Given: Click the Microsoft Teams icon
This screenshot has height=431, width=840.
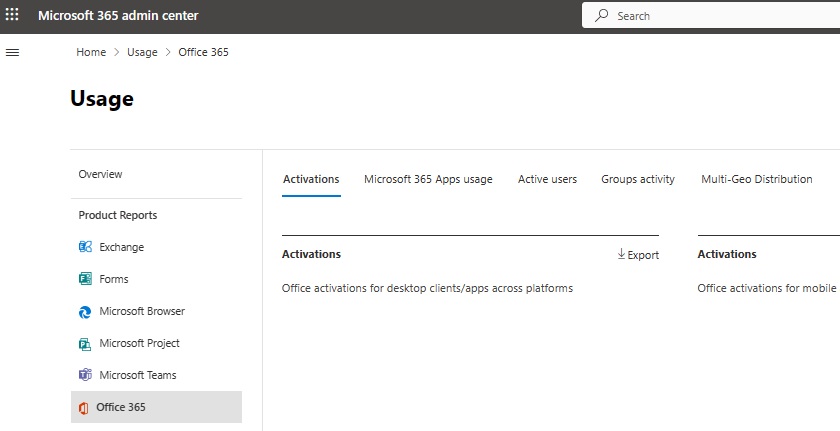Looking at the screenshot, I should 85,375.
